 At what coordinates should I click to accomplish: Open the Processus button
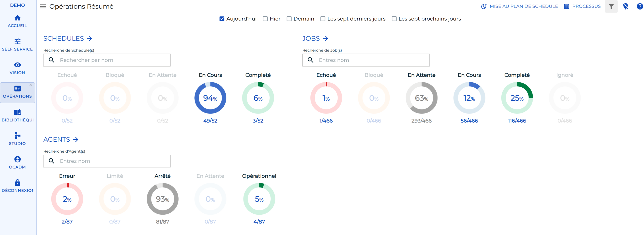582,6
